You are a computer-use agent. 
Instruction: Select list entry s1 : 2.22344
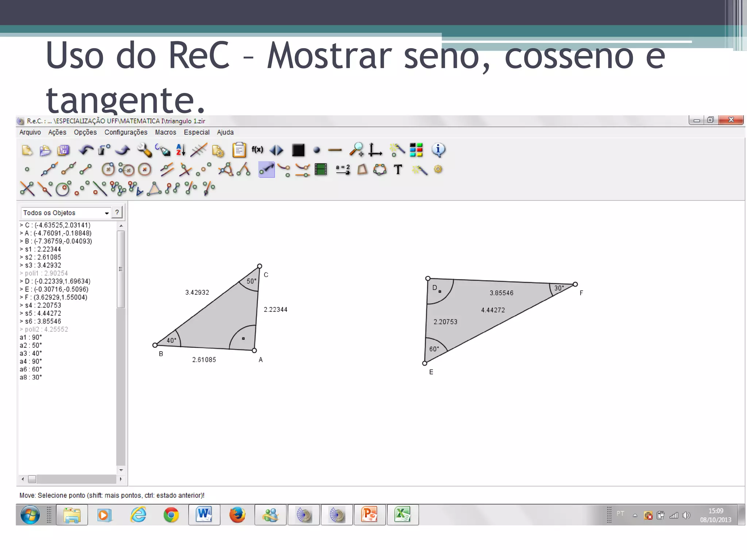click(40, 249)
